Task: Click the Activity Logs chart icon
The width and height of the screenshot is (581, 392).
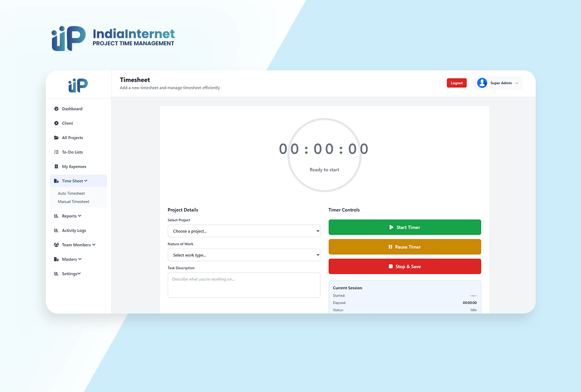Action: point(56,231)
